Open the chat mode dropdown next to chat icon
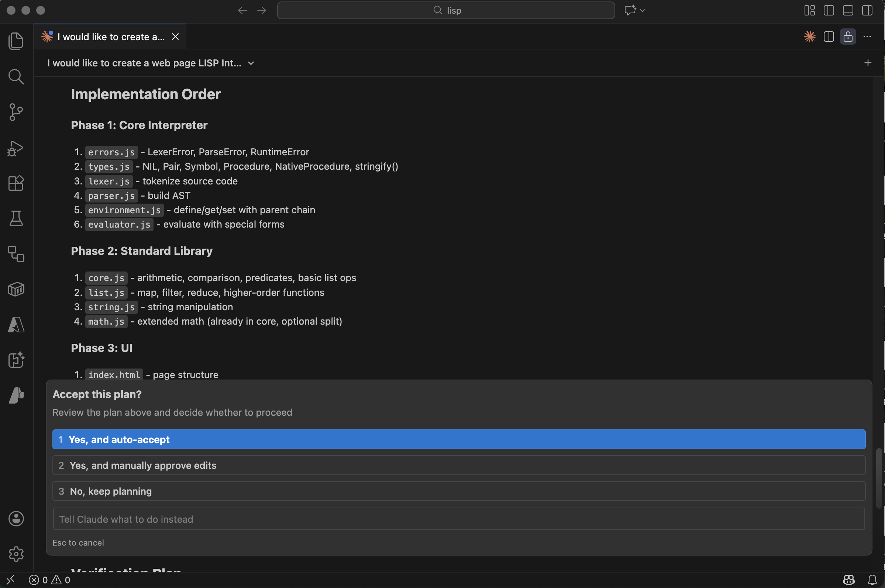This screenshot has height=588, width=885. click(x=642, y=10)
